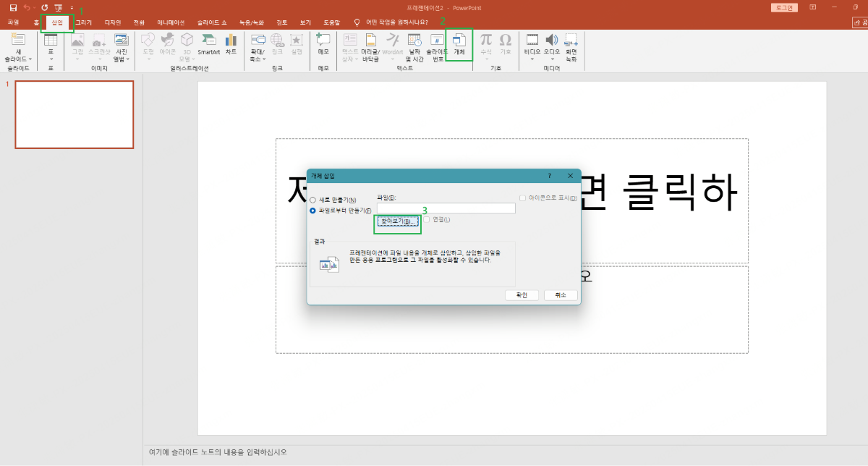Insert a SmartArt graphic

(x=210, y=44)
